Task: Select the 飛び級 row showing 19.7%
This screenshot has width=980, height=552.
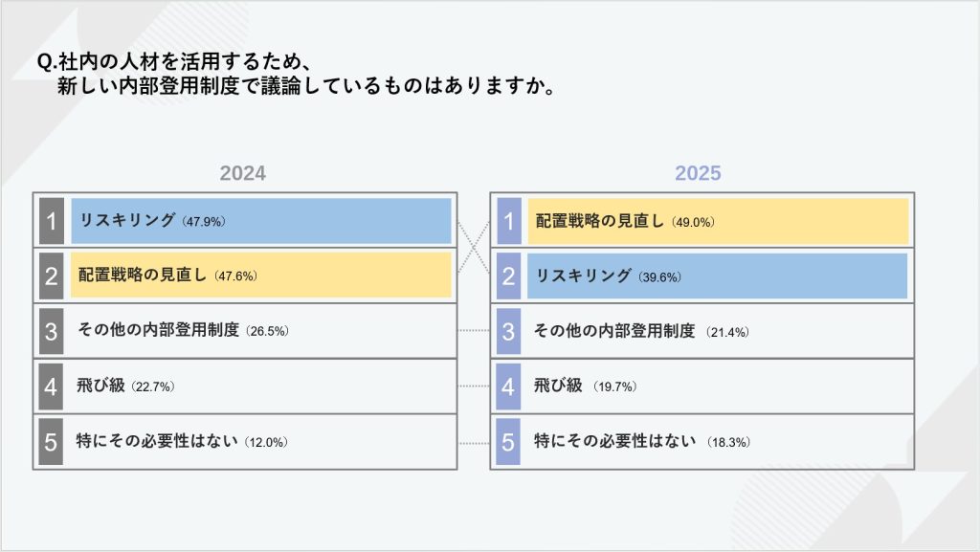Action: tap(717, 386)
